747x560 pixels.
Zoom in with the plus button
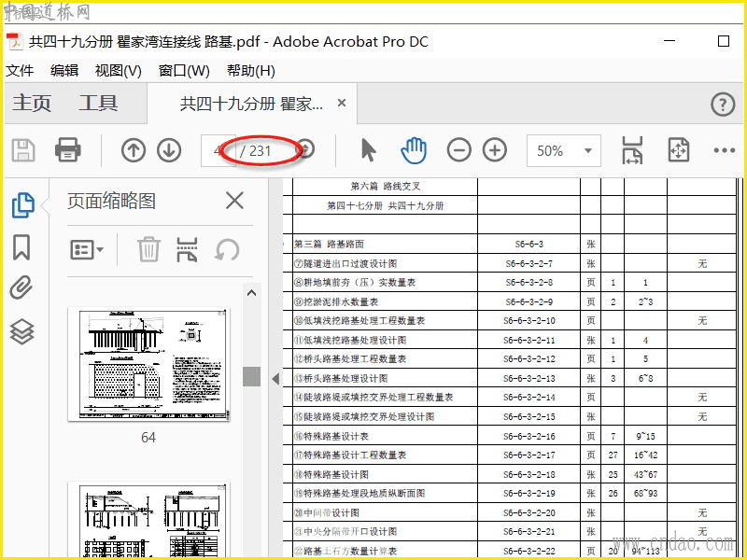495,150
